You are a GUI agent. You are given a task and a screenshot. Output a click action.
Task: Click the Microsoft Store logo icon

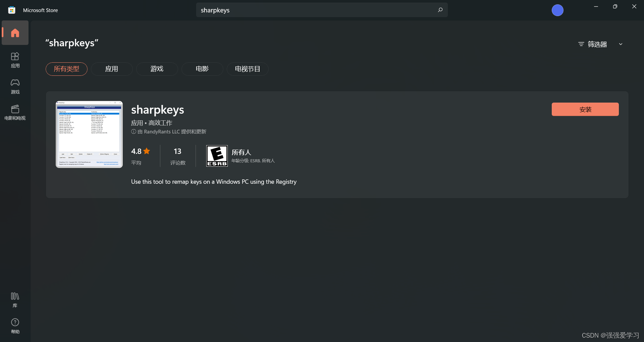[12, 10]
